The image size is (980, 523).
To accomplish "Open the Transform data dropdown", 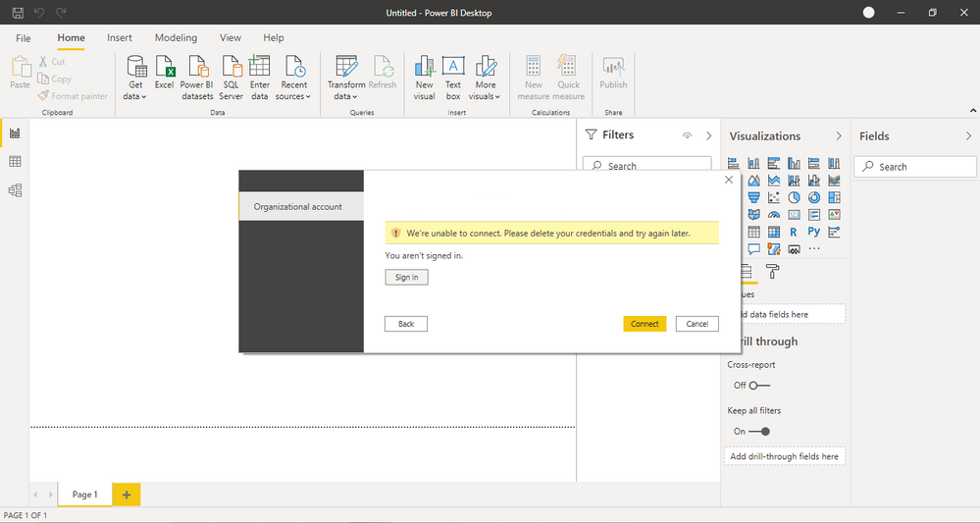I will point(346,78).
